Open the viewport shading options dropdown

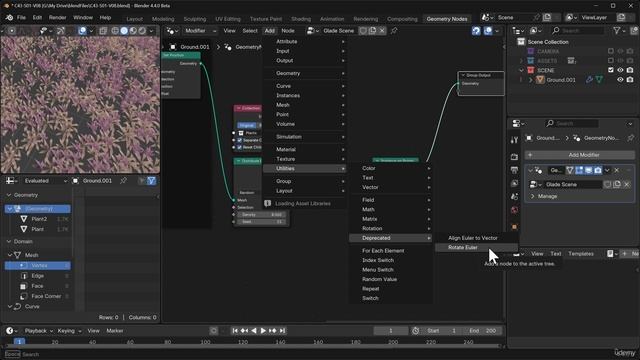(x=151, y=31)
